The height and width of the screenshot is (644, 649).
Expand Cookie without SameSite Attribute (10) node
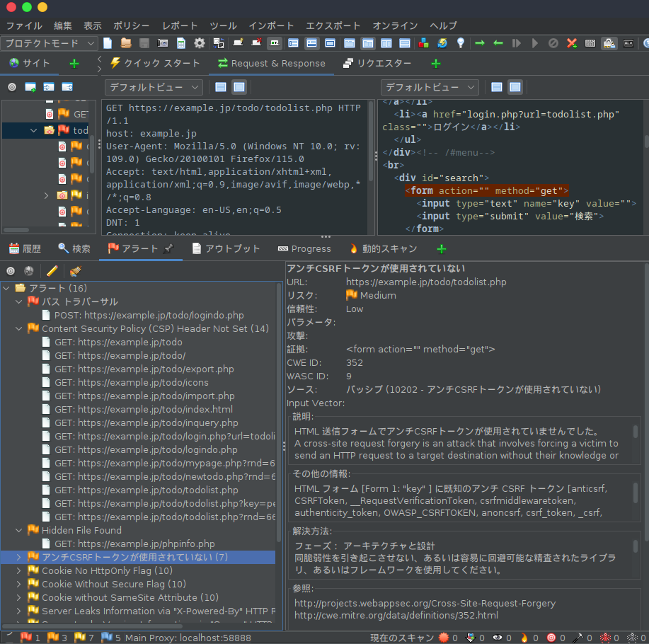(x=18, y=597)
